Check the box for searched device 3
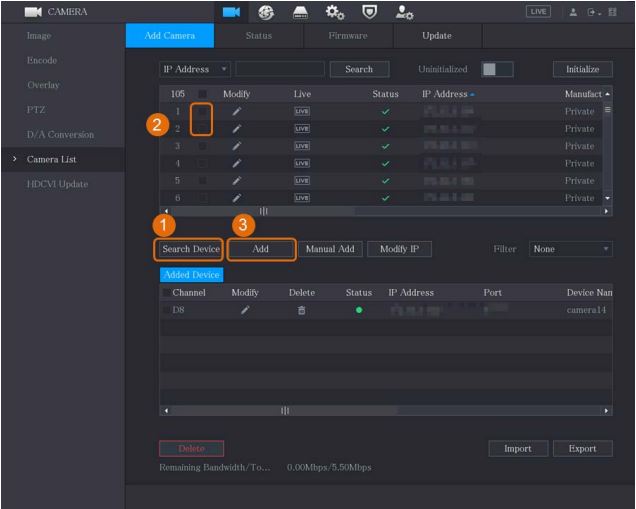 (202, 146)
